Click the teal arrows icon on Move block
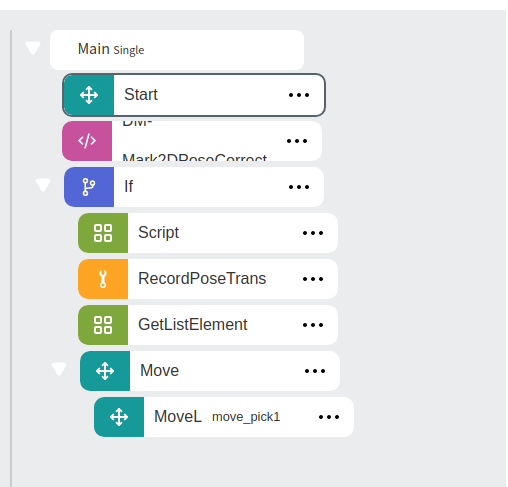Viewport: 508px width, 487px height. click(105, 371)
